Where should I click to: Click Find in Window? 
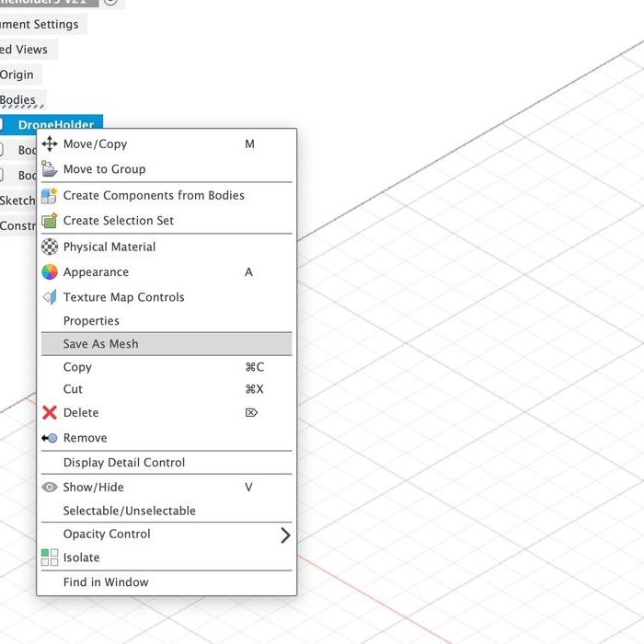pos(105,582)
